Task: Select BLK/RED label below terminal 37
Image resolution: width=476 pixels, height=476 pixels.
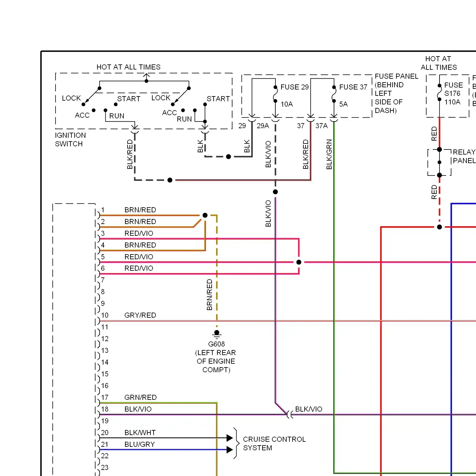Action: (306, 154)
